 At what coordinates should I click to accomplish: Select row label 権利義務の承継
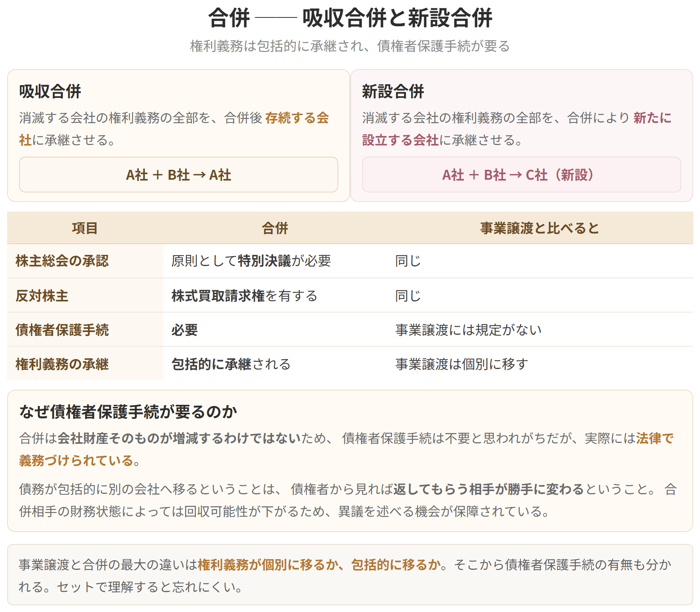(62, 364)
